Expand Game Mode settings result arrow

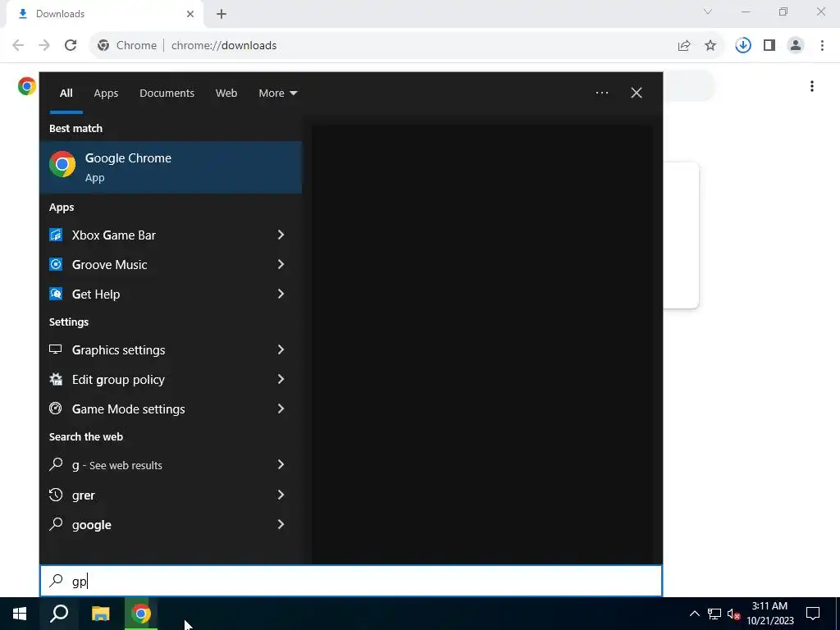point(281,409)
